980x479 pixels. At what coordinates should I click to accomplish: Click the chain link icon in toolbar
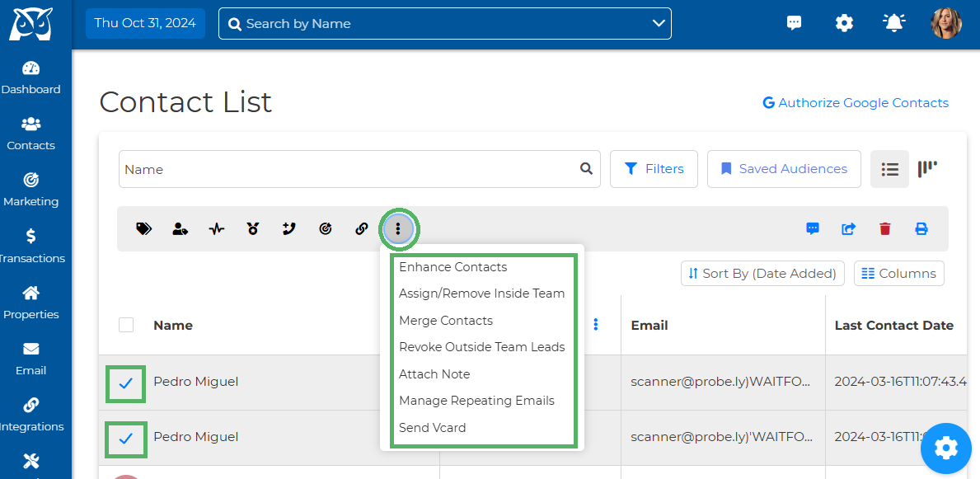click(361, 229)
